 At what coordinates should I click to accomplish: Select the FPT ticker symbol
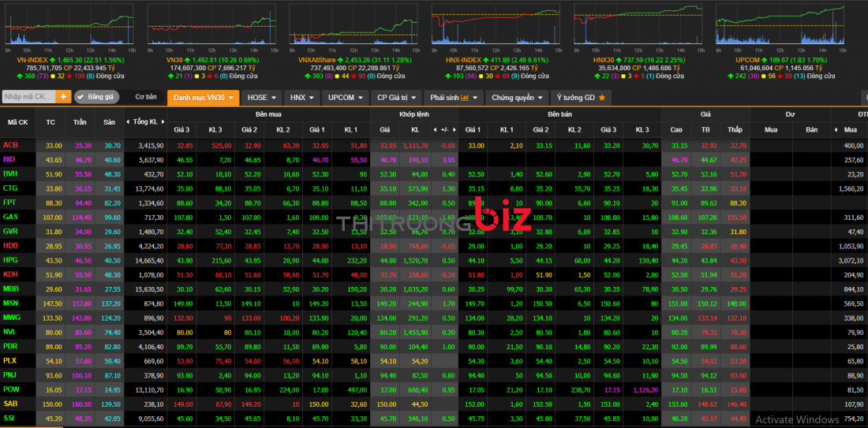[10, 203]
